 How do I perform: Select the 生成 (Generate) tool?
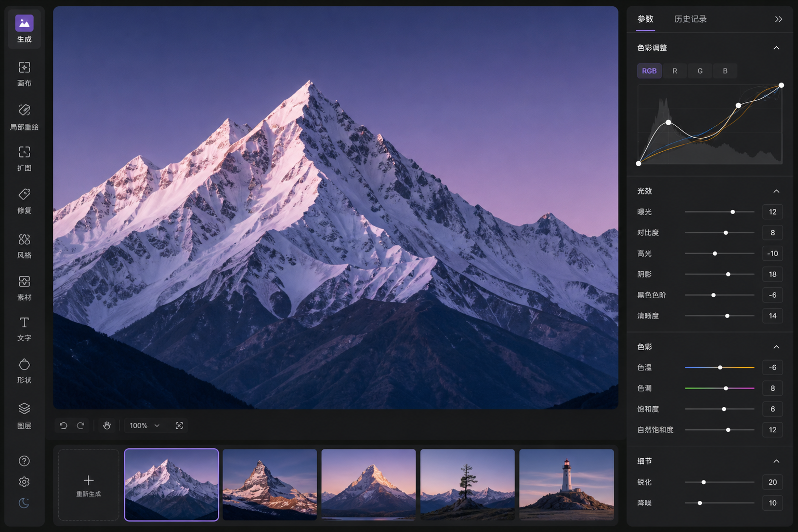pos(24,29)
